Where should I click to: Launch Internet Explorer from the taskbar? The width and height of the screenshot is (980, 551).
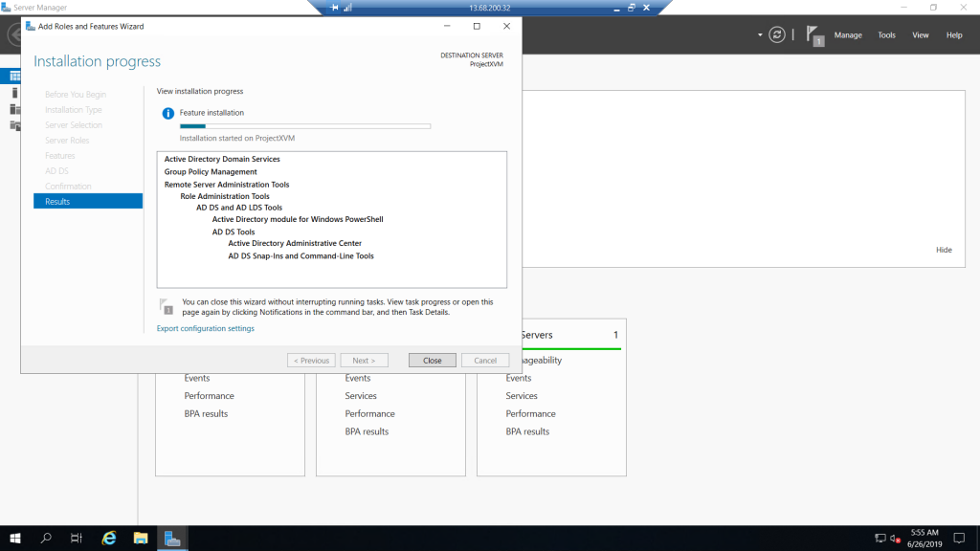pos(109,538)
